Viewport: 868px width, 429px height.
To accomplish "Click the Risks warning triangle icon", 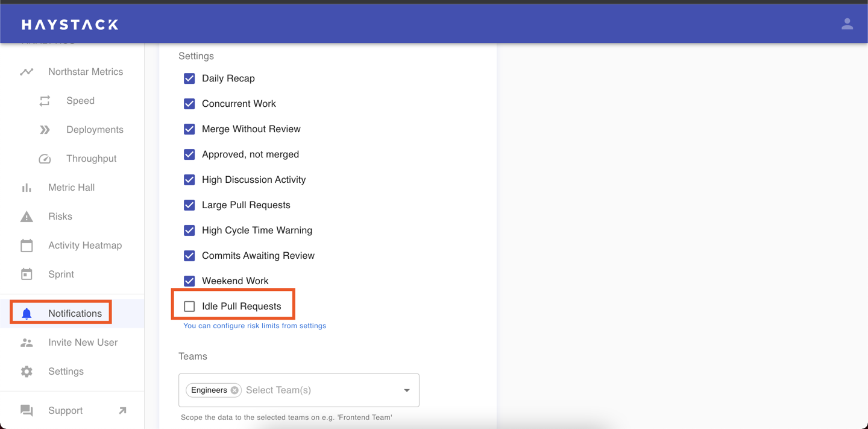I will tap(27, 217).
